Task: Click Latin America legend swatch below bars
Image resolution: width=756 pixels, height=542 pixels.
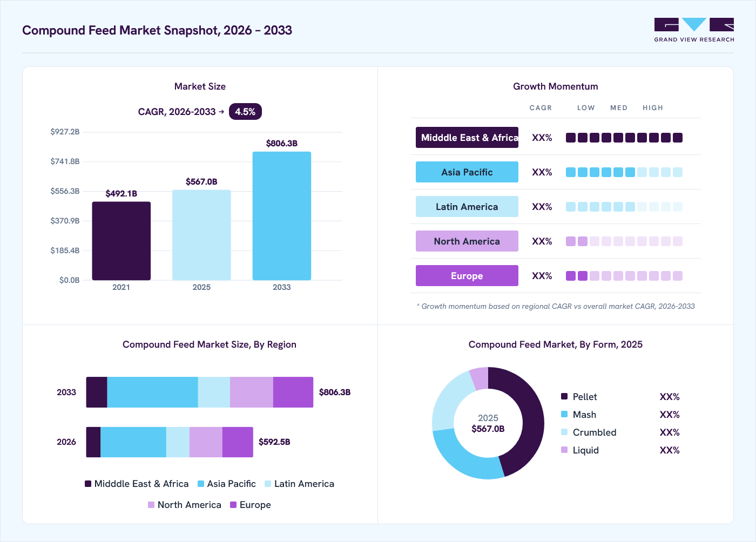Action: 268,484
